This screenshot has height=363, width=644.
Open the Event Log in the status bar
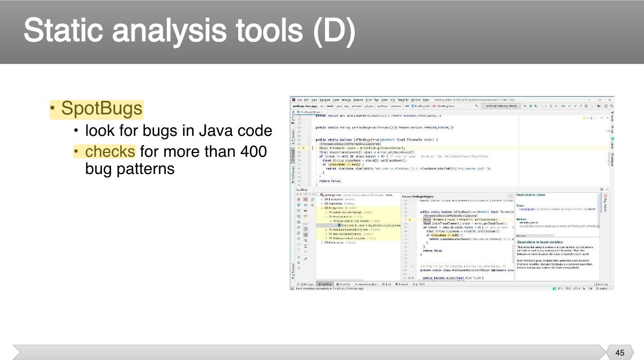601,285
